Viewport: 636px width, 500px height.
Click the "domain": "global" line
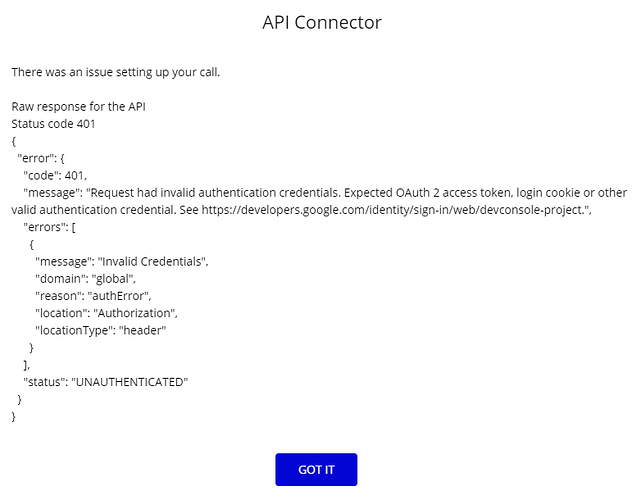click(86, 279)
